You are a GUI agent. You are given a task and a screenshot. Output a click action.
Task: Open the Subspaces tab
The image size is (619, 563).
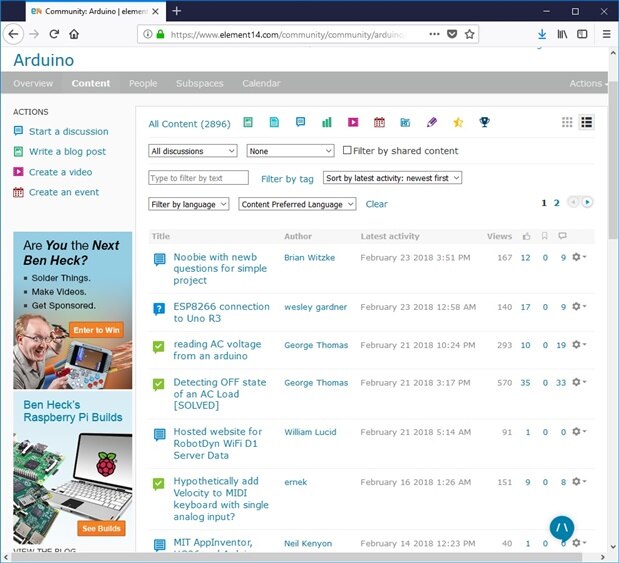tap(200, 84)
